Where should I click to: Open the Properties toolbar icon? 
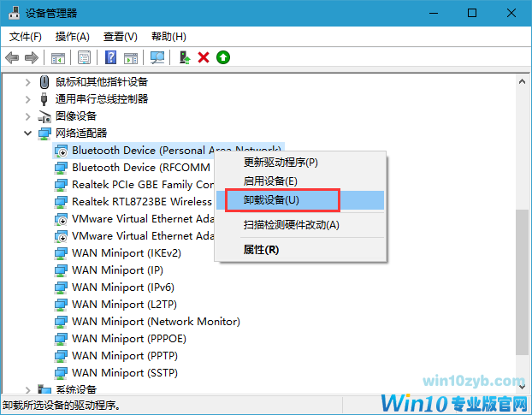(x=84, y=57)
